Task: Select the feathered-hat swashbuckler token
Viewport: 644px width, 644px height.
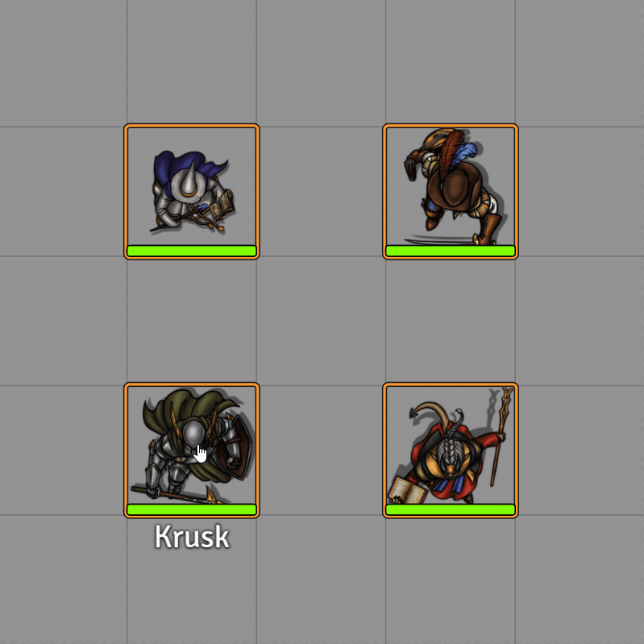Action: (451, 191)
